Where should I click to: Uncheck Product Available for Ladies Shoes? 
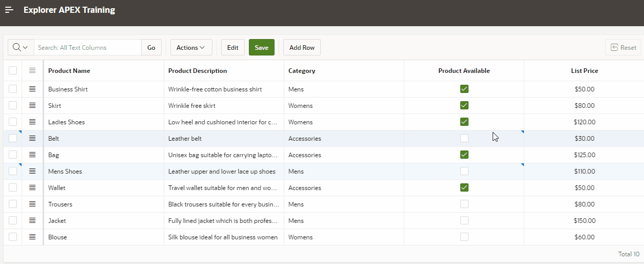click(464, 122)
